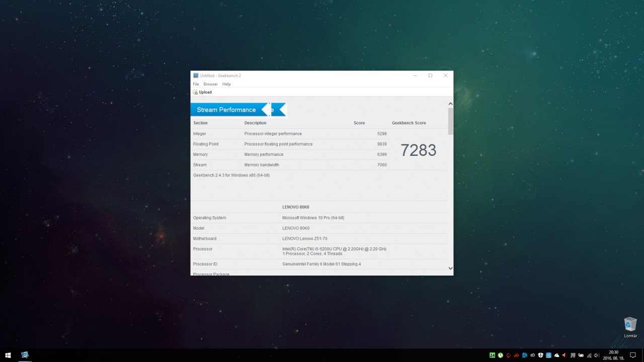The height and width of the screenshot is (362, 644).
Task: Select the Stream section row label
Action: (x=200, y=165)
